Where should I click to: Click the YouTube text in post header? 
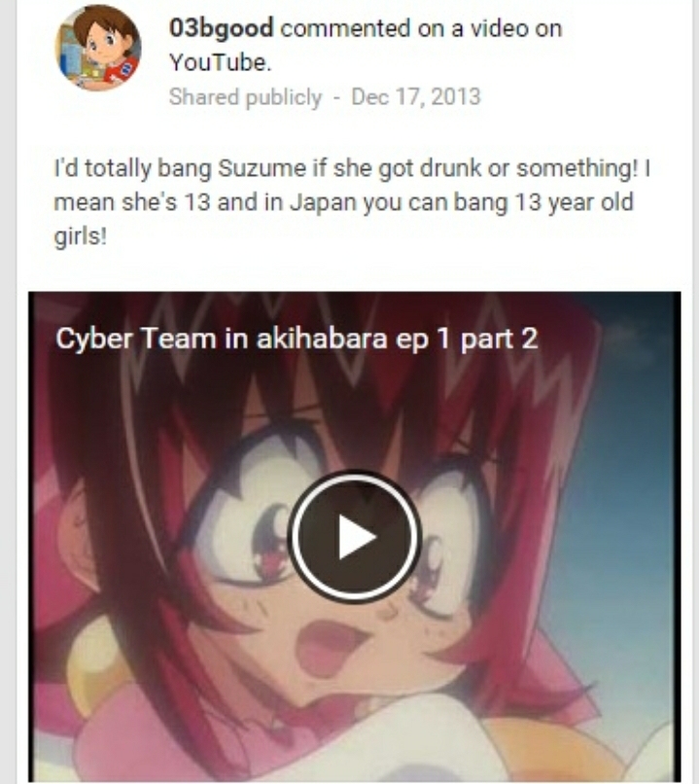[220, 62]
